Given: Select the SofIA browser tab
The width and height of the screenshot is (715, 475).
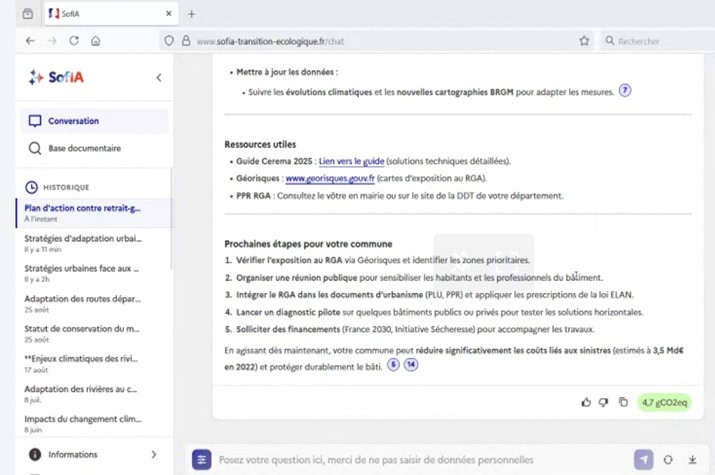Looking at the screenshot, I should click(111, 14).
